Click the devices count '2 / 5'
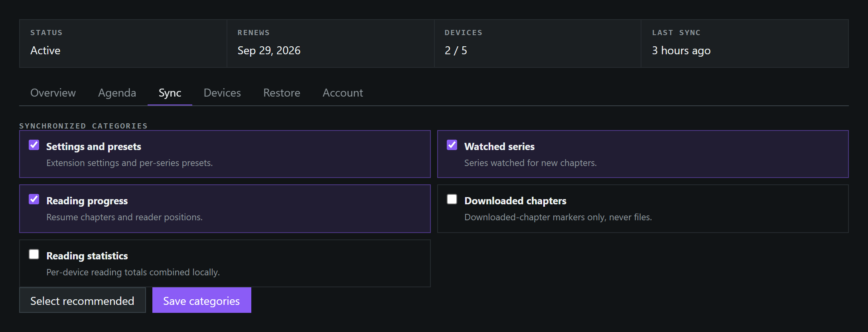 pyautogui.click(x=456, y=50)
